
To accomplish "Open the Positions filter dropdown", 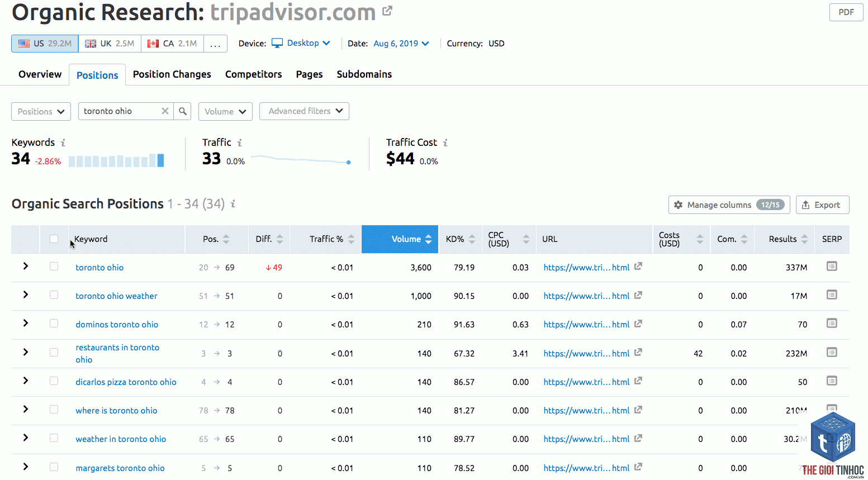I will click(41, 111).
